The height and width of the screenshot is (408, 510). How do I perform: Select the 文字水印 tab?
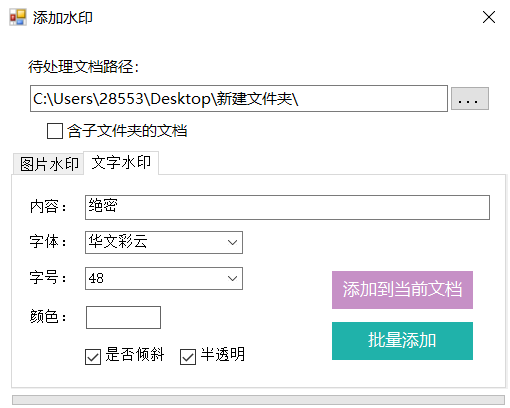pos(121,163)
